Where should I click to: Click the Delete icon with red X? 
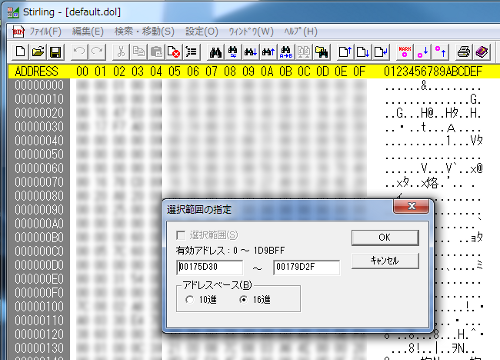(174, 52)
